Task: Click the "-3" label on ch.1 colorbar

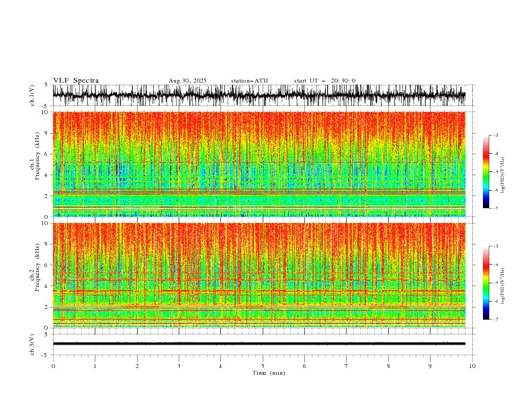Action: point(495,135)
